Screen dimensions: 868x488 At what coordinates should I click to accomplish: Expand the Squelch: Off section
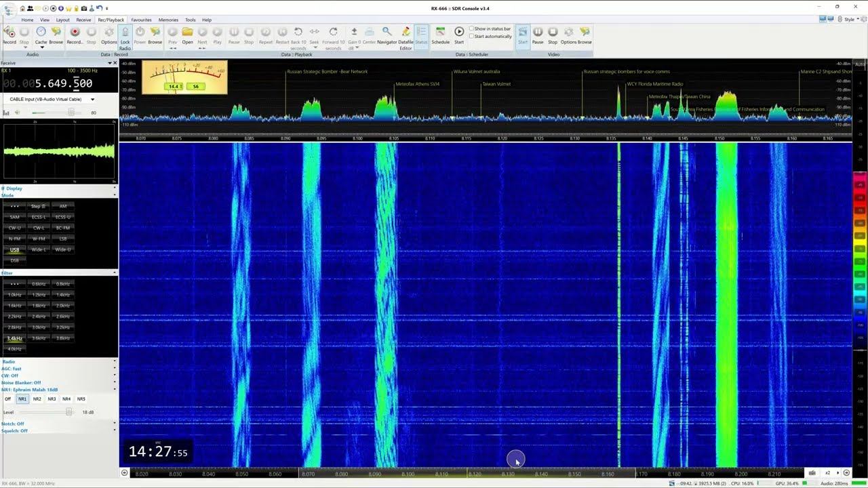[x=58, y=431]
